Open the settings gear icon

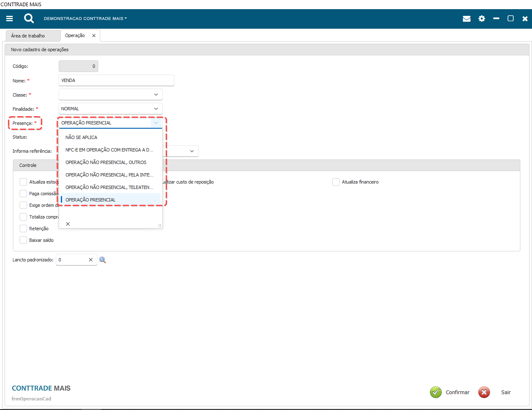482,19
